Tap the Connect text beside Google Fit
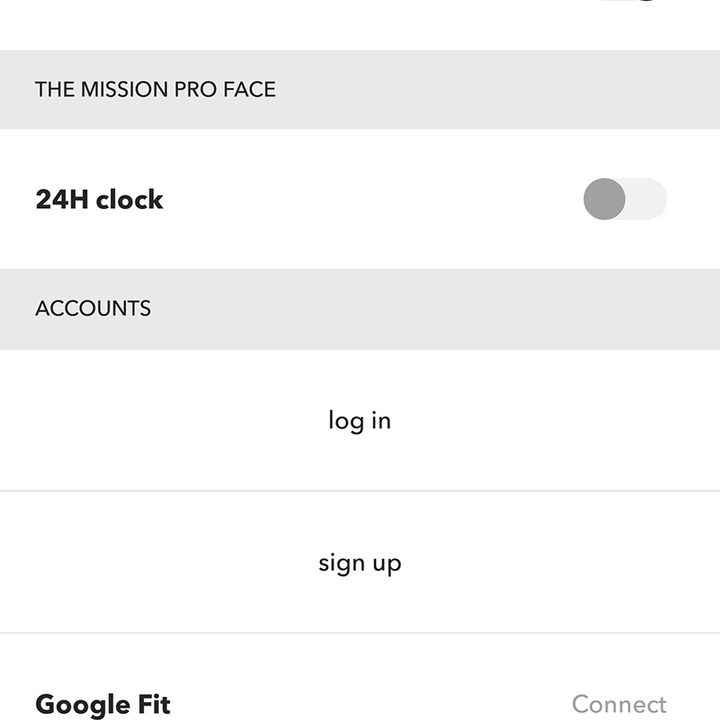This screenshot has width=720, height=720. point(619,704)
